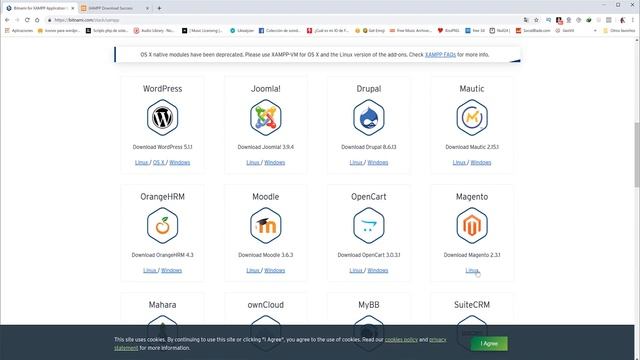
Task: Click the Mautic hexagon logo
Action: pyautogui.click(x=472, y=118)
